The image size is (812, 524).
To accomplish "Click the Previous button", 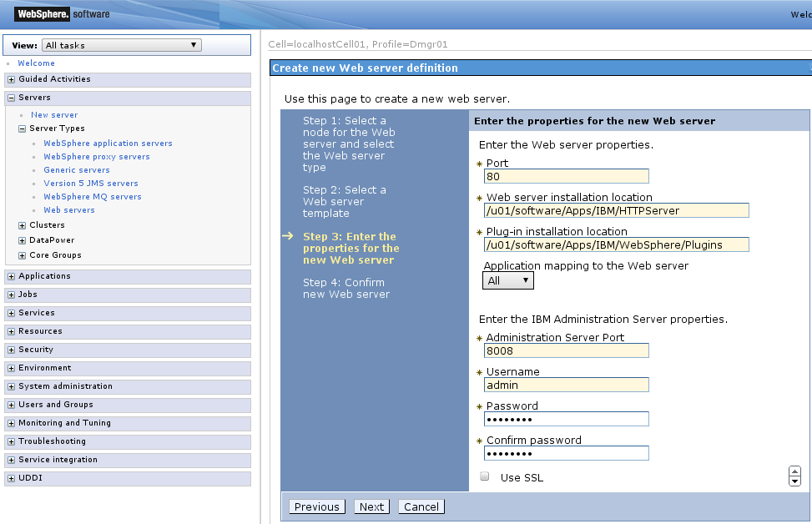I will click(x=317, y=507).
